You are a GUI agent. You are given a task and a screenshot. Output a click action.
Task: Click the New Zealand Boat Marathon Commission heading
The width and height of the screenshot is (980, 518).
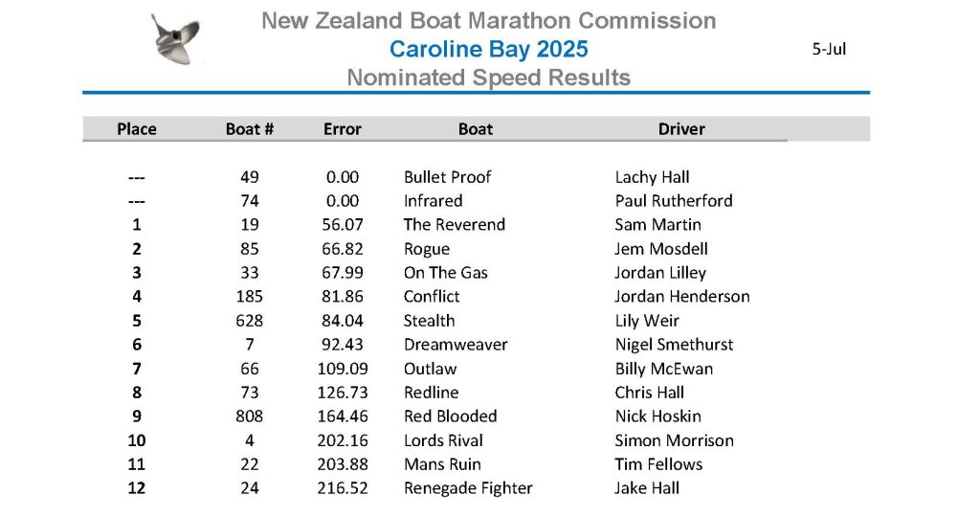(x=489, y=21)
